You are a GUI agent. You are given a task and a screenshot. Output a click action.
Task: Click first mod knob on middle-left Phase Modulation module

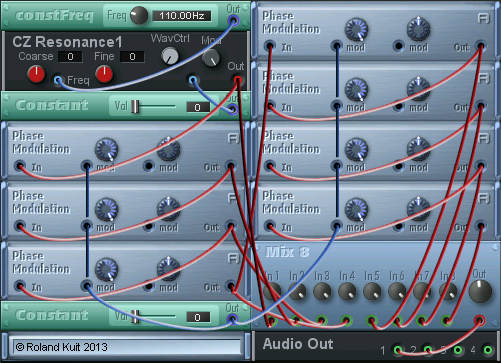pyautogui.click(x=107, y=210)
